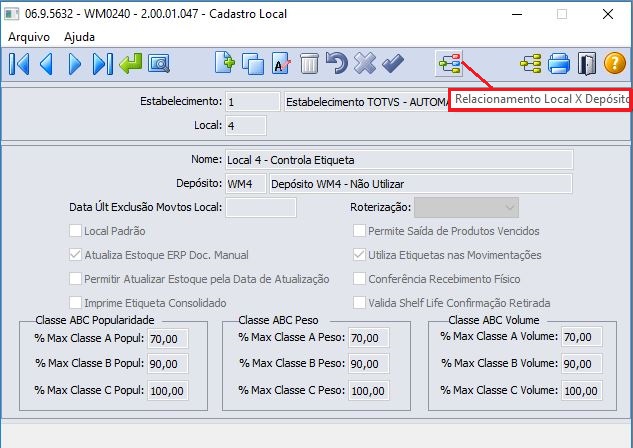
Task: Click % Max Classe A Popul field
Action: 168,338
